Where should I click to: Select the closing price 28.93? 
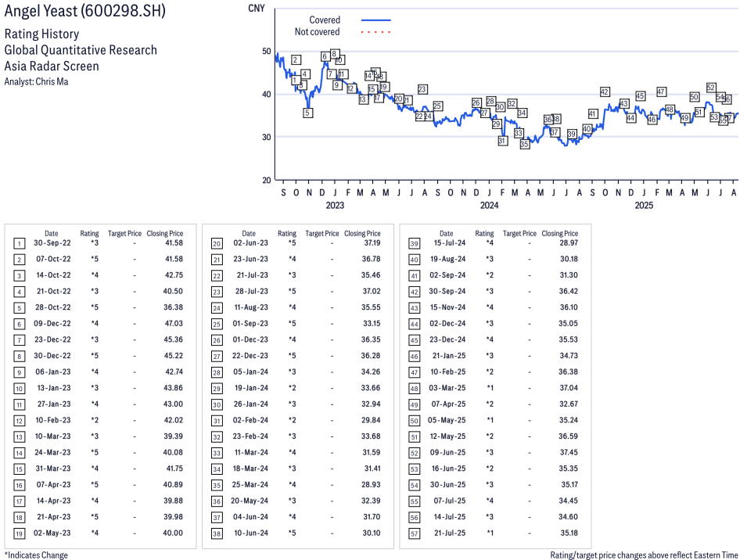click(x=371, y=484)
